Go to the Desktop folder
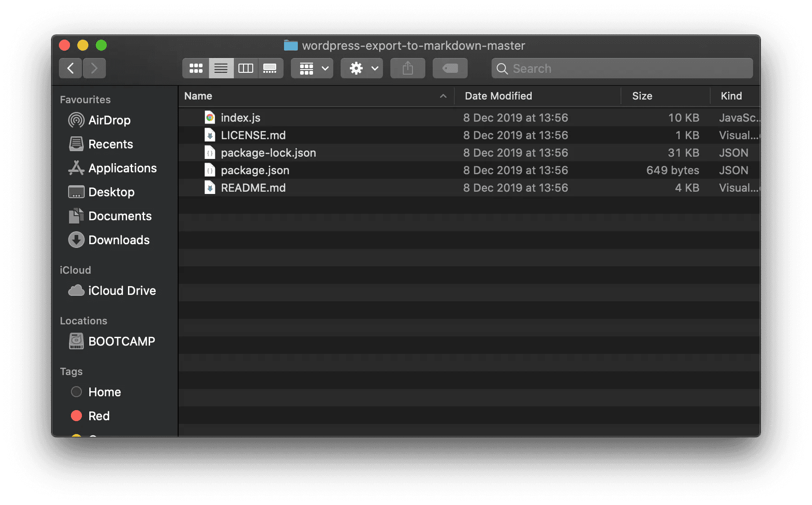The width and height of the screenshot is (812, 505). tap(111, 192)
